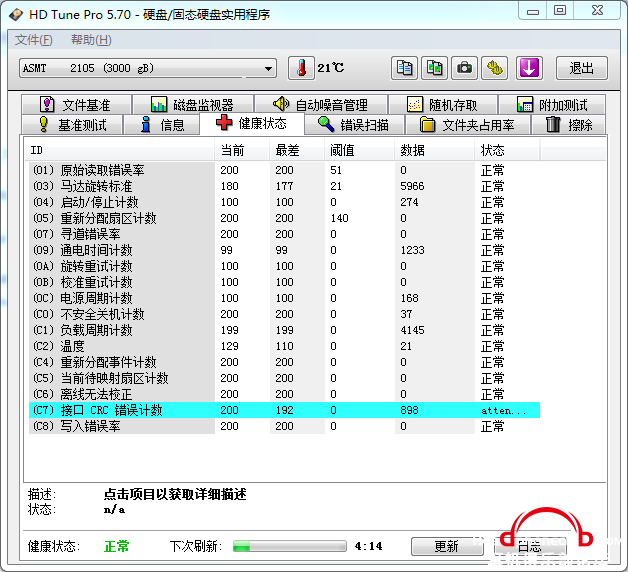Viewport: 628px width, 572px height.
Task: Select the (C6) 离线无法校正 row
Action: [x=284, y=395]
